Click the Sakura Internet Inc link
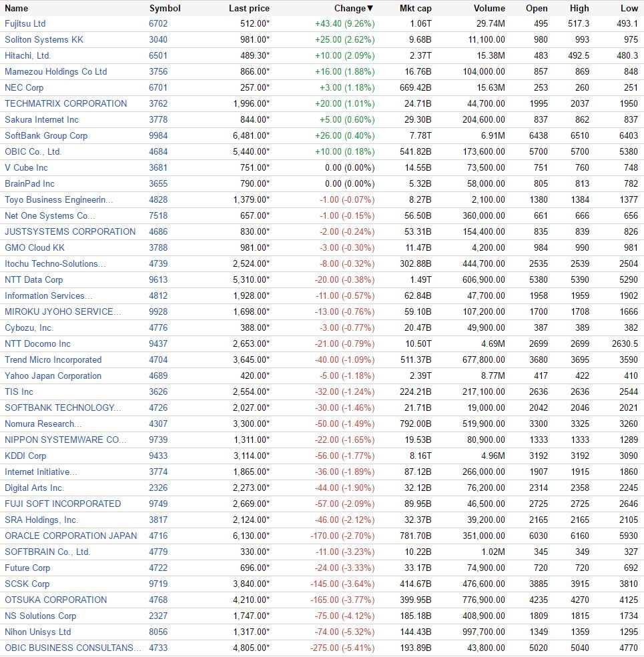Image resolution: width=644 pixels, height=657 pixels. (41, 120)
